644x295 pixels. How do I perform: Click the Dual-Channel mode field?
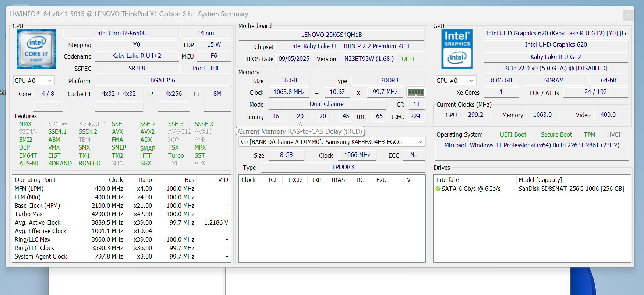(327, 104)
